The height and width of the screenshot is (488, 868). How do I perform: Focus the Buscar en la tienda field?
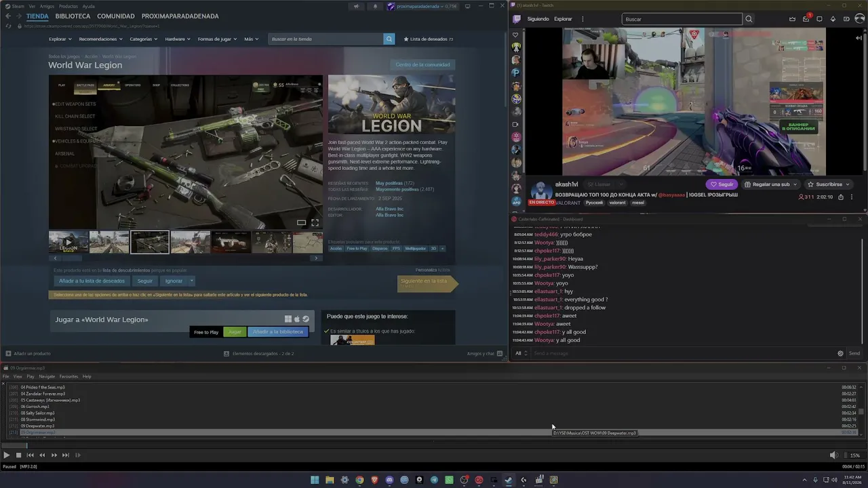coord(326,39)
